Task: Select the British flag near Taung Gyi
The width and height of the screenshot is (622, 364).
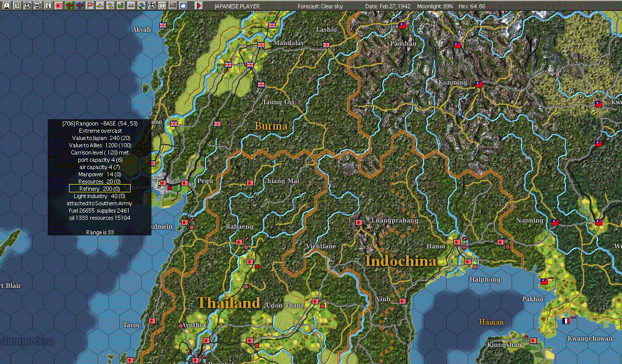Action: tap(260, 84)
